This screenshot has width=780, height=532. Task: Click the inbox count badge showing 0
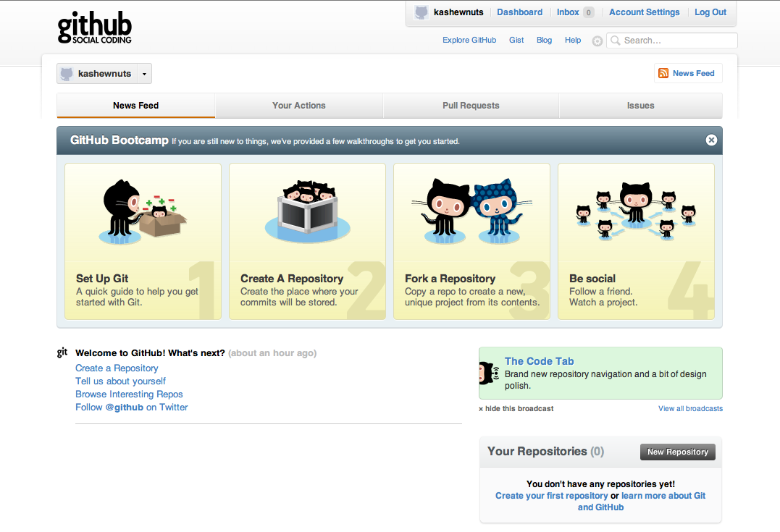[589, 12]
